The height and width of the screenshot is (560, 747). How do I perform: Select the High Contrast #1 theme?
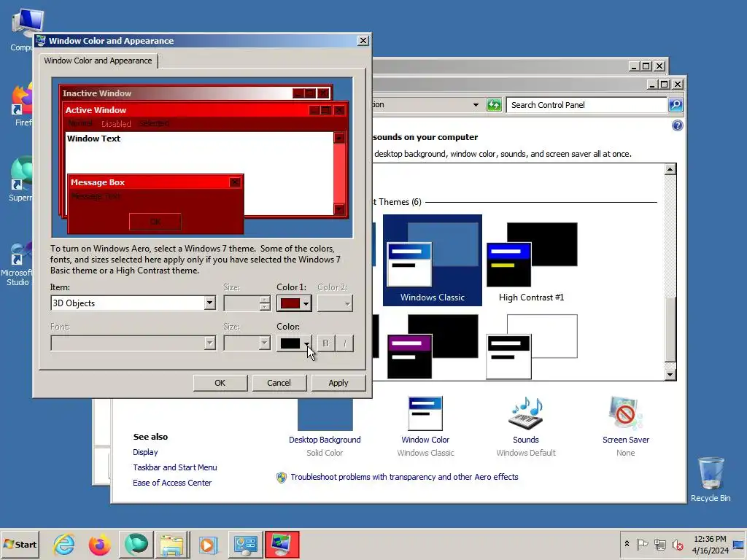click(531, 260)
